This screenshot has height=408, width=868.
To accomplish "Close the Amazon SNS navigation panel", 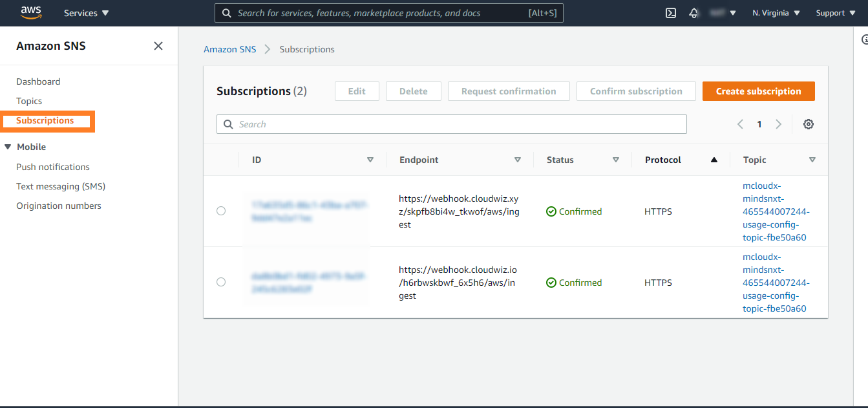I will pyautogui.click(x=158, y=46).
